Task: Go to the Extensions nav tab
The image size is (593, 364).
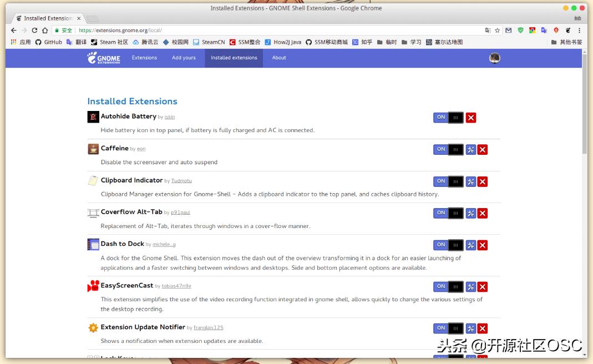Action: pyautogui.click(x=144, y=58)
